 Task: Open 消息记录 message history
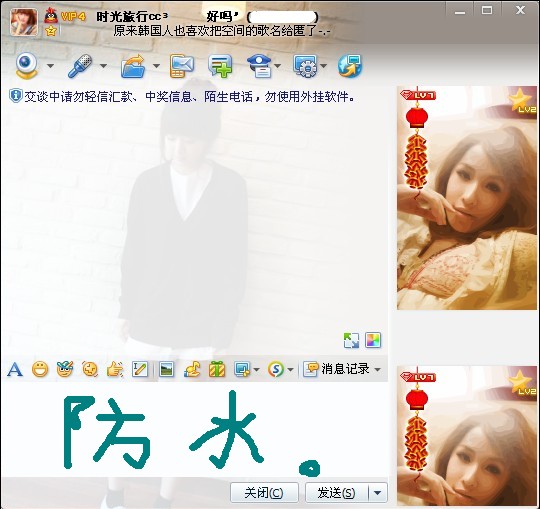click(336, 369)
